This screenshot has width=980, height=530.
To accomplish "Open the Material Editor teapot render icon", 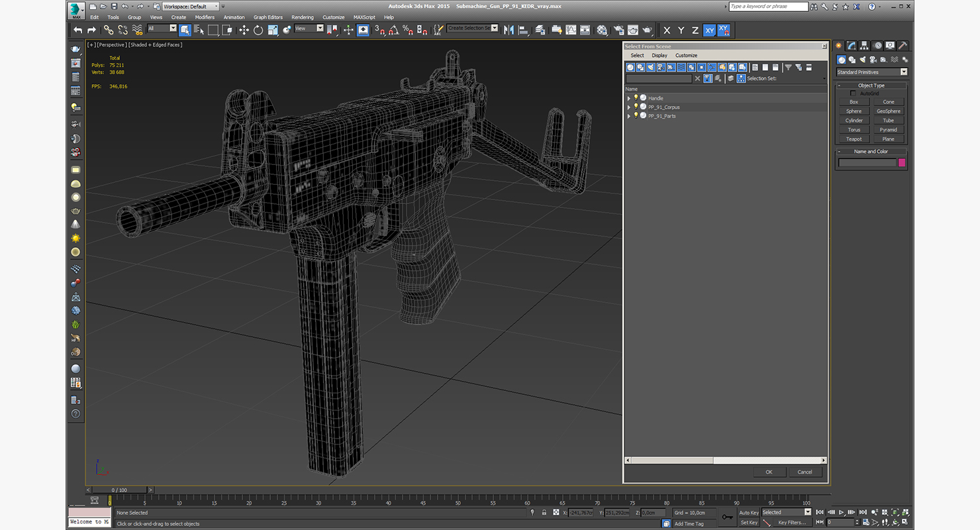I will 602,30.
